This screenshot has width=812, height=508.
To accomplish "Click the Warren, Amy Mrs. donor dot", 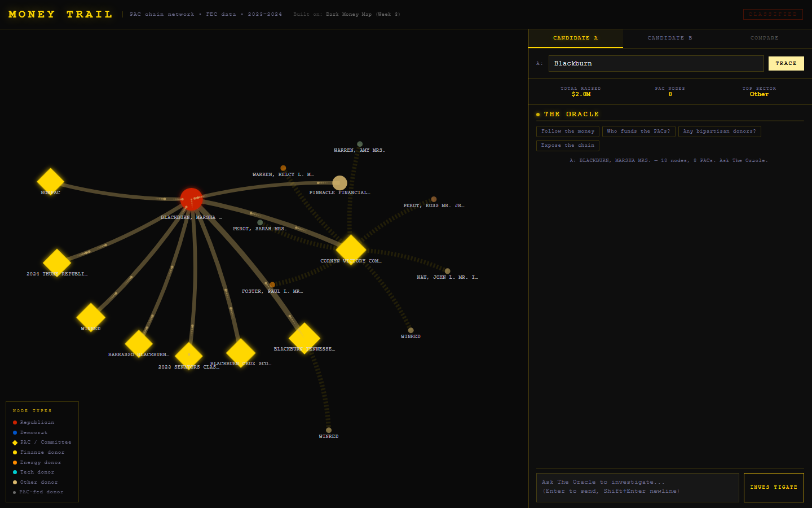I will pyautogui.click(x=360, y=144).
